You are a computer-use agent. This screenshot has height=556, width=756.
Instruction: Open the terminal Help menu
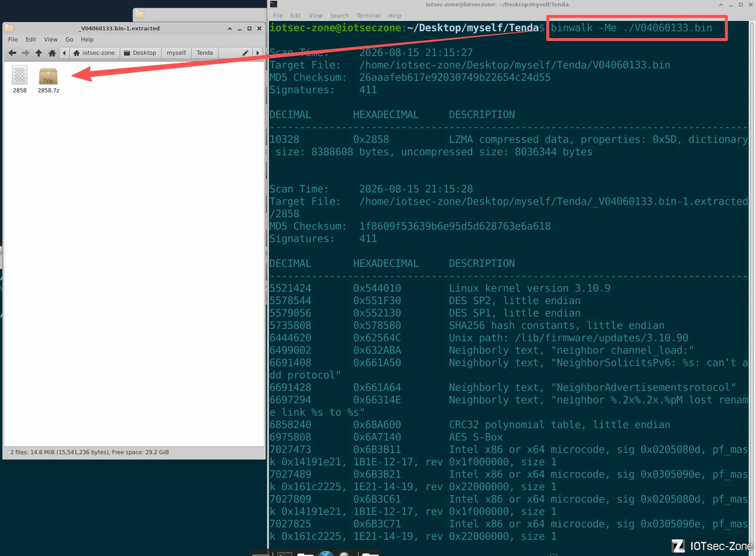(x=395, y=15)
